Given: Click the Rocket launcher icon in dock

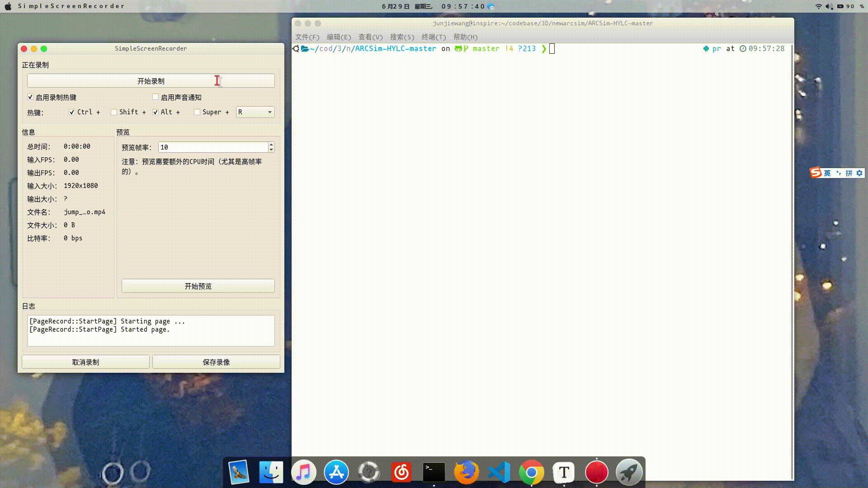Looking at the screenshot, I should tap(628, 472).
